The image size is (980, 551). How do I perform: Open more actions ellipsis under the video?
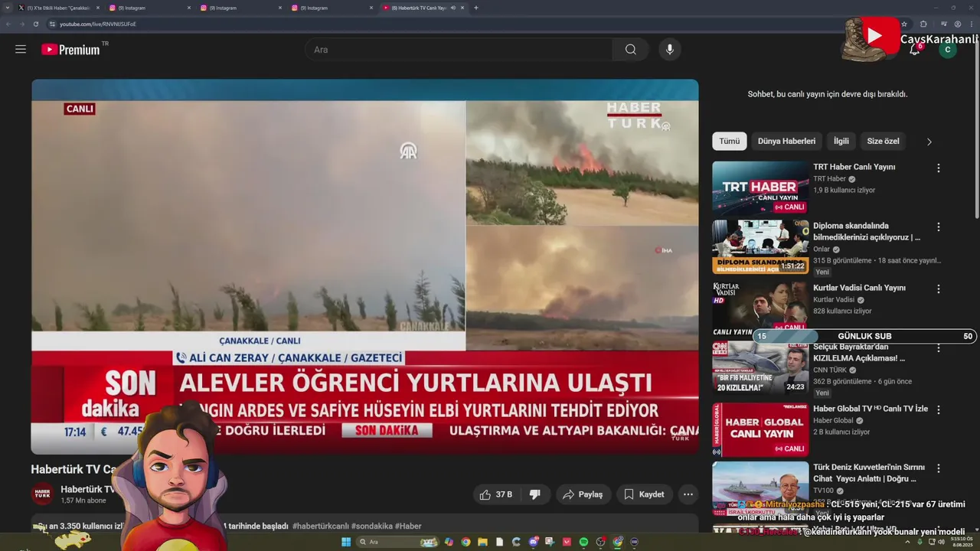click(x=688, y=494)
